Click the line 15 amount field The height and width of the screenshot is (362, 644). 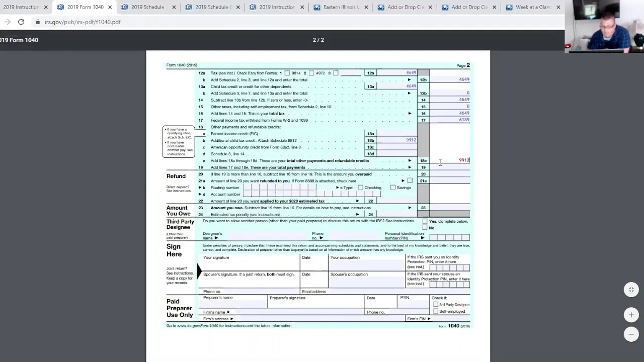(450, 107)
